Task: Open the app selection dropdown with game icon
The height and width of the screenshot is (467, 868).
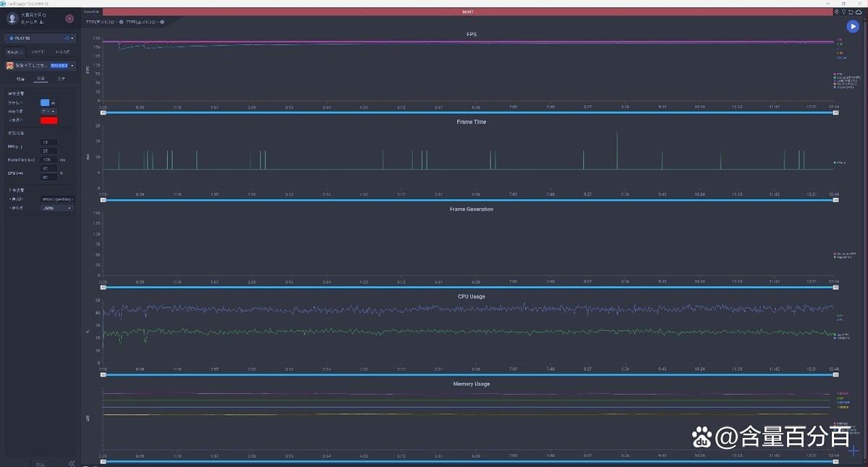Action: coord(41,65)
